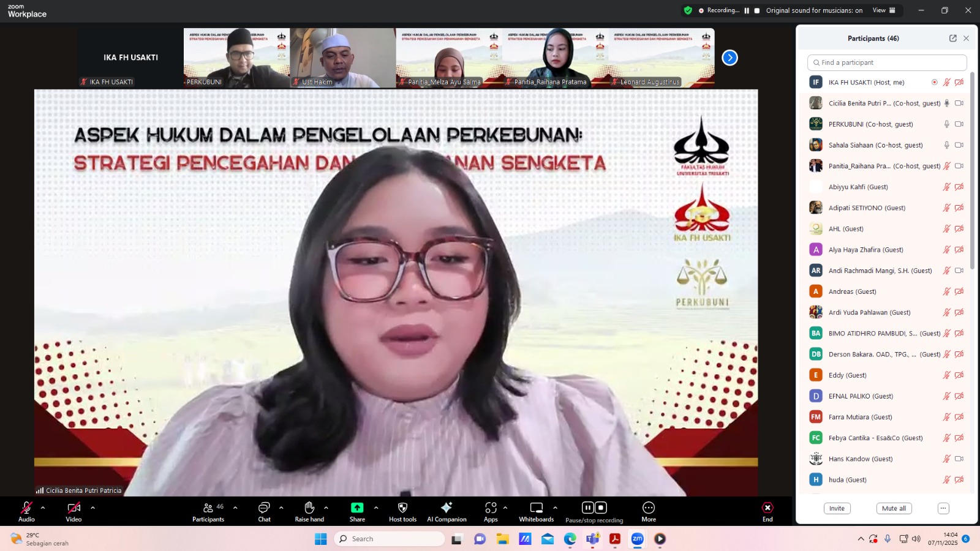Click the Invite button
This screenshot has height=551, width=980.
[837, 508]
